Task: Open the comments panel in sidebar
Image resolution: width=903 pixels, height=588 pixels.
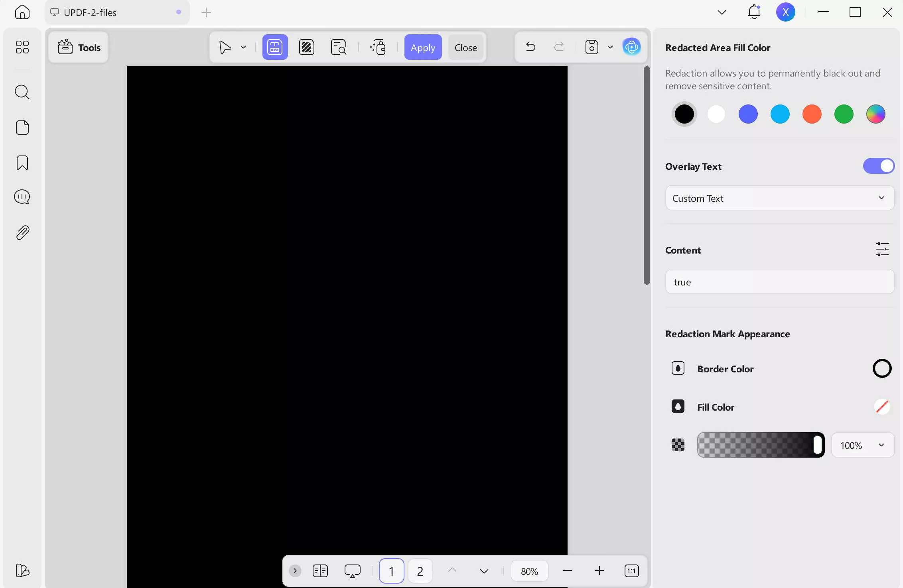Action: [x=22, y=197]
